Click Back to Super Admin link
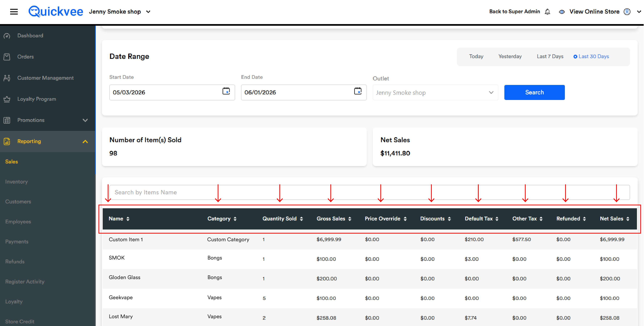Viewport: 644px width, 326px height. point(514,11)
